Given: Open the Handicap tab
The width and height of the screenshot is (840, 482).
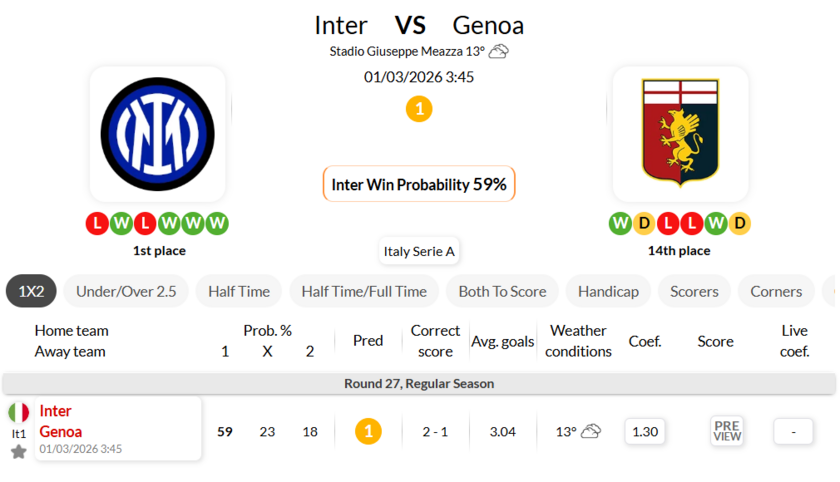Looking at the screenshot, I should [x=608, y=291].
